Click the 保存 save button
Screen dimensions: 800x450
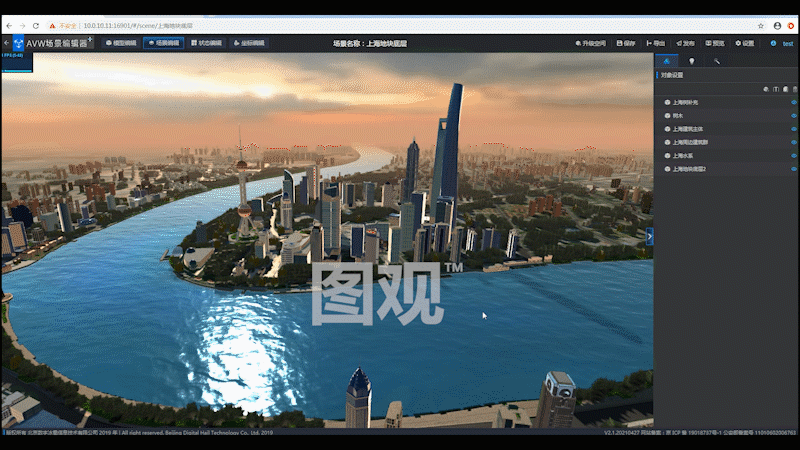626,43
